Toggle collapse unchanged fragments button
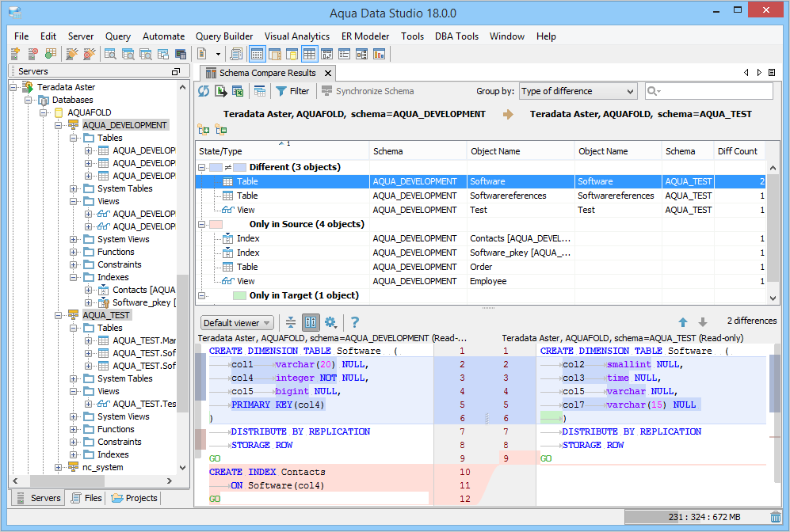790x532 pixels. 291,322
